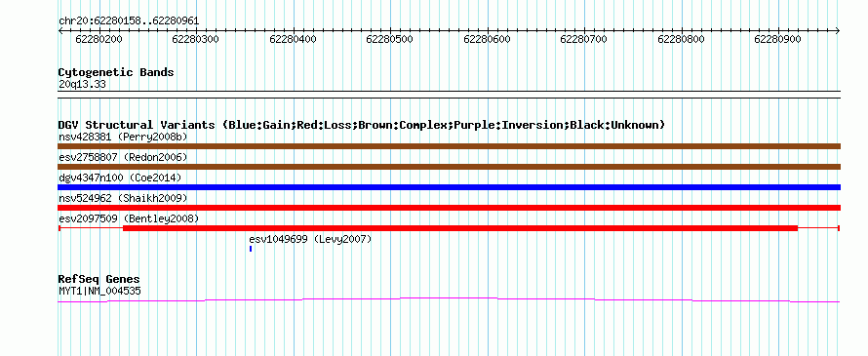868x356 pixels.
Task: Click the esv2097509 (Bentley2008) red variant bar
Action: click(x=449, y=228)
